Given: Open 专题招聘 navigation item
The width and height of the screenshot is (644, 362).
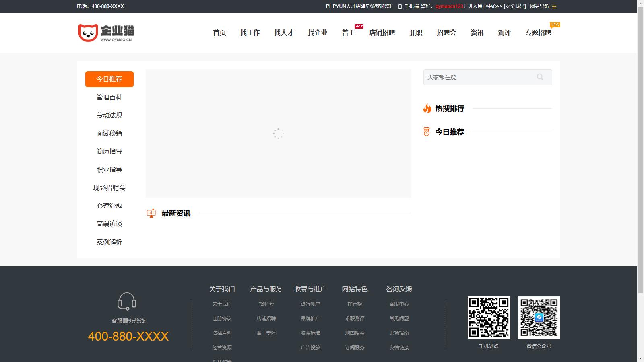Looking at the screenshot, I should 538,33.
